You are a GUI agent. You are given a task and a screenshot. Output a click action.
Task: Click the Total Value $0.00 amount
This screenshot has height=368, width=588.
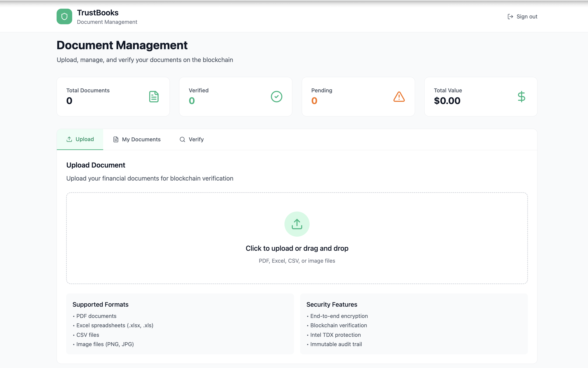tap(447, 101)
